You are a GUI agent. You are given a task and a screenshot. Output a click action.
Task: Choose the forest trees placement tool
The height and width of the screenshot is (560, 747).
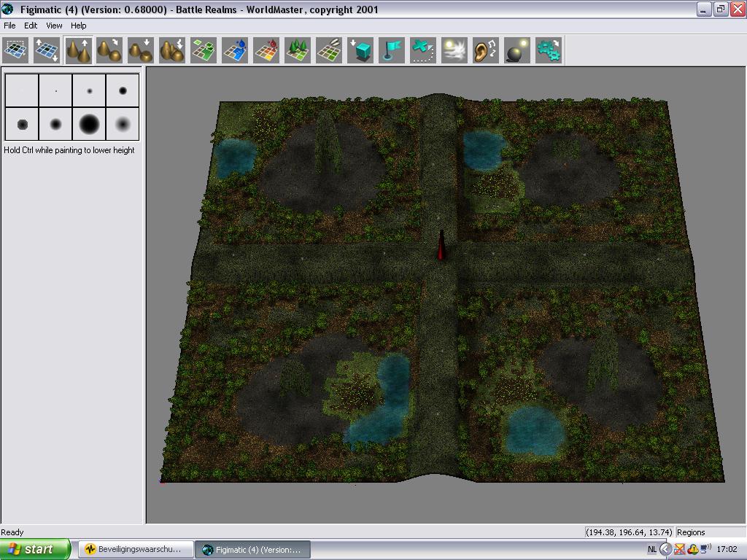tap(298, 50)
